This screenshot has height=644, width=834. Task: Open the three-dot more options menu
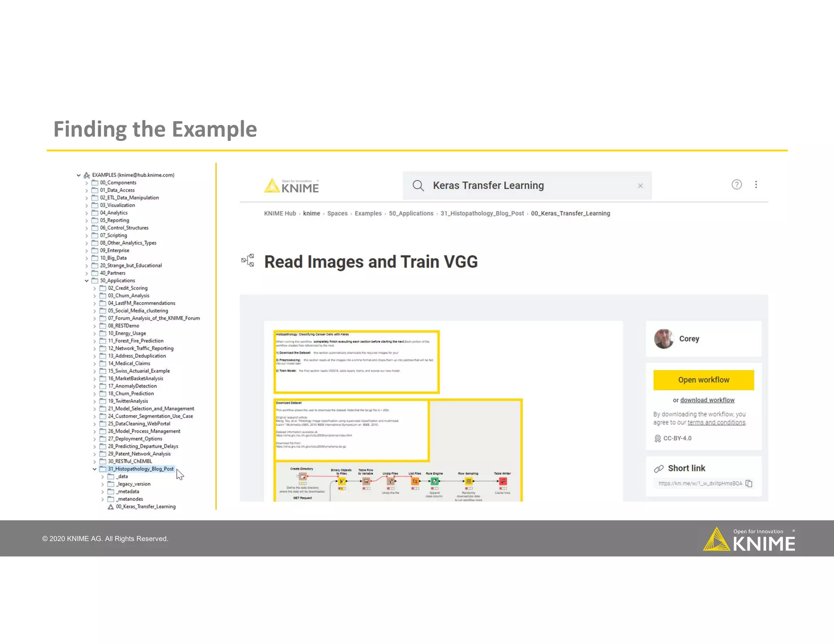click(x=756, y=184)
